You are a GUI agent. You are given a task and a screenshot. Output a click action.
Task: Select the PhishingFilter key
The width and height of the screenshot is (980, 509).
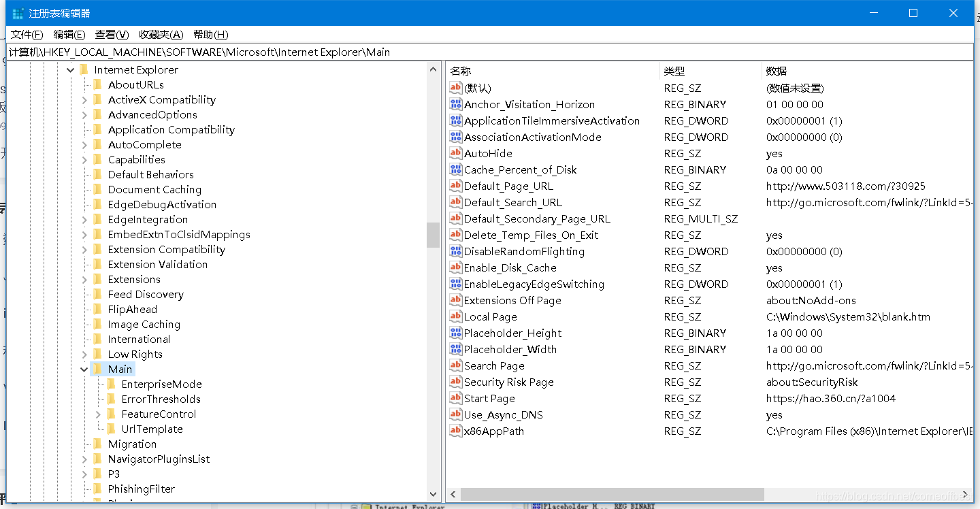tap(141, 489)
